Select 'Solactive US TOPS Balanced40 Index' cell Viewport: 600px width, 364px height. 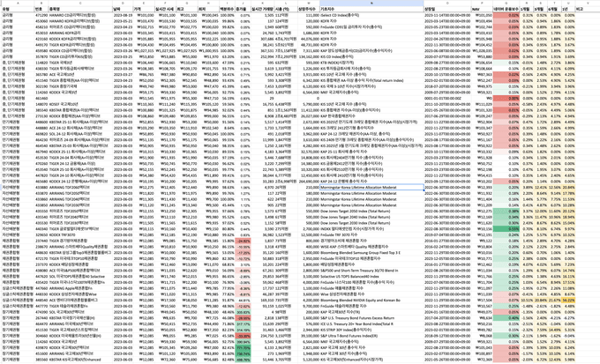coord(371,277)
